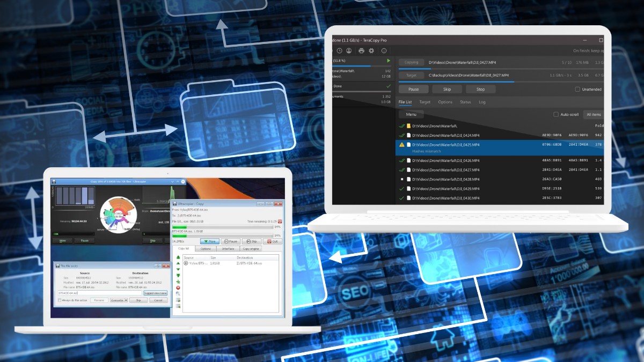This screenshot has height=362, width=644.
Task: Select the Copy list tab in Ultracopier
Action: coord(184,248)
